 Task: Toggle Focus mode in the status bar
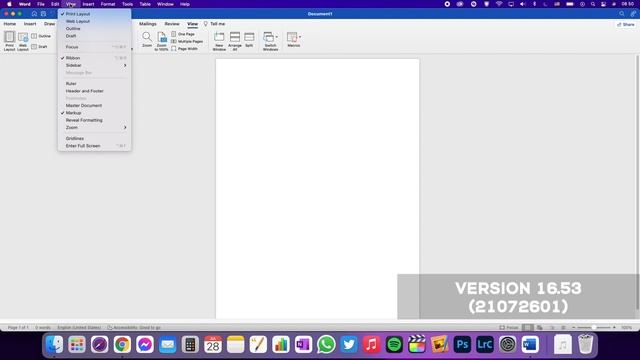coord(509,327)
